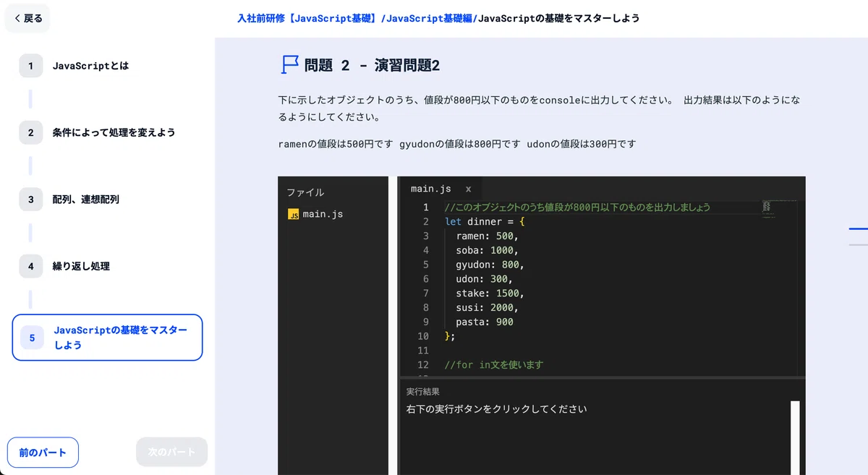The width and height of the screenshot is (868, 475).
Task: Click the 右下の実行ボタンをクリックしてください message
Action: 497,409
